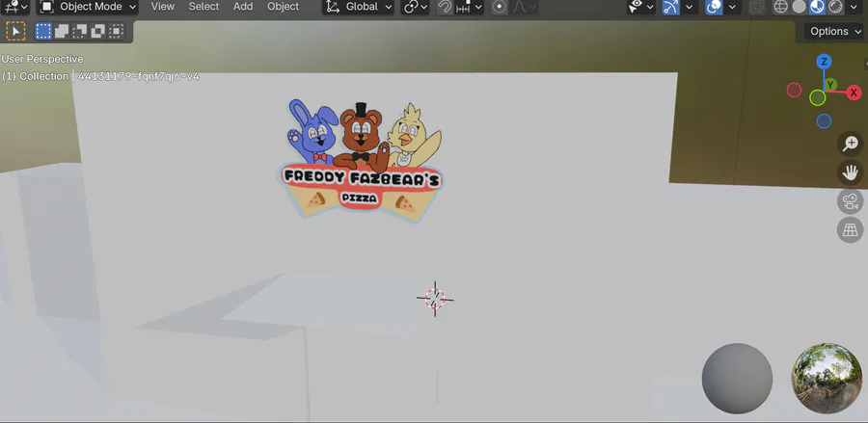Open the Object menu
868x423 pixels.
[x=283, y=7]
